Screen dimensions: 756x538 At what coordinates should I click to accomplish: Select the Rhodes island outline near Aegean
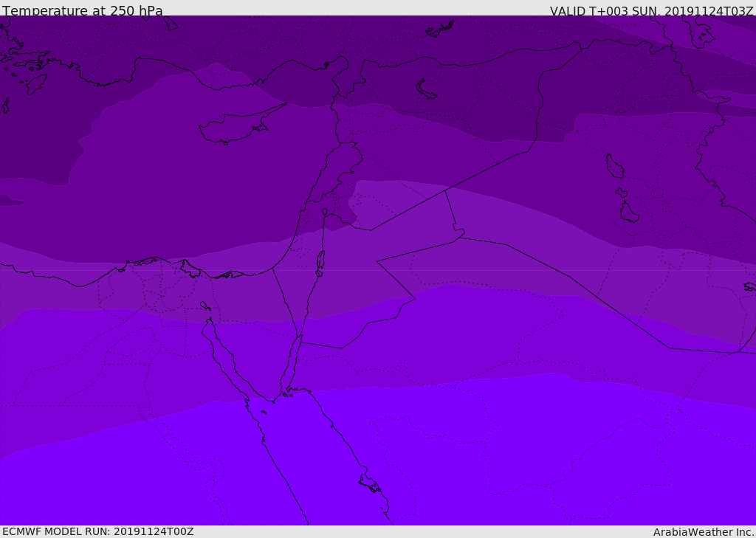(35, 84)
